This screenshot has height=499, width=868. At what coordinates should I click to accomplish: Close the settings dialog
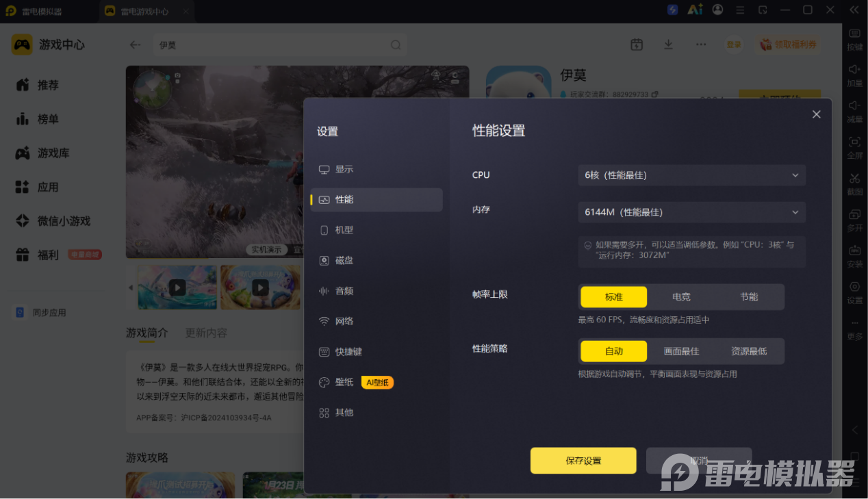click(x=816, y=114)
